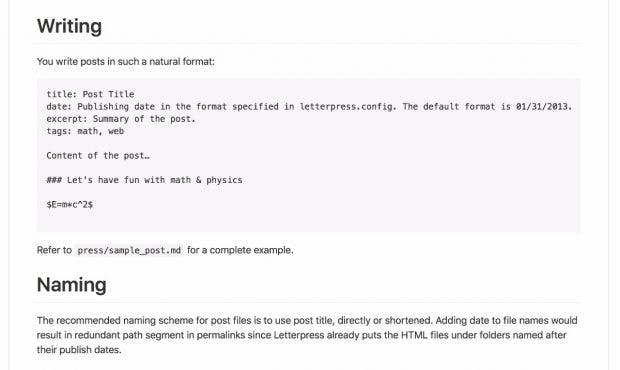620x370 pixels.
Task: Click the 'for a complete example.' text
Action: click(240, 250)
